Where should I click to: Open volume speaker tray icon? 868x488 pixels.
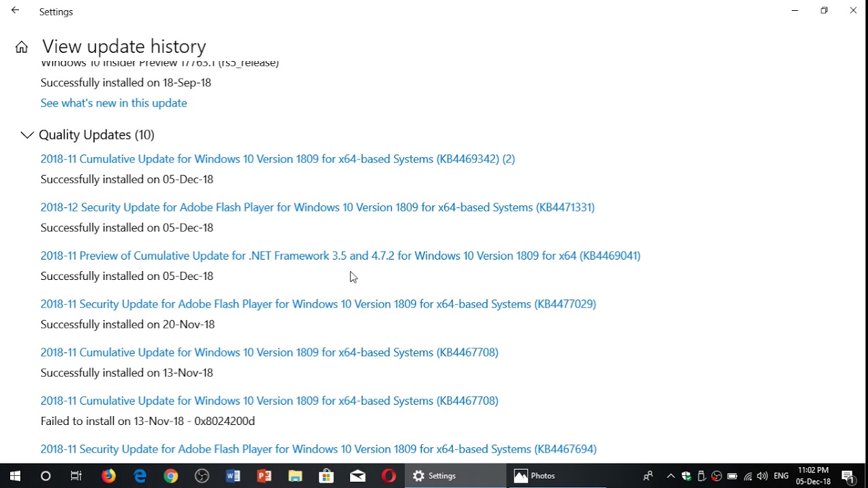[x=763, y=476]
